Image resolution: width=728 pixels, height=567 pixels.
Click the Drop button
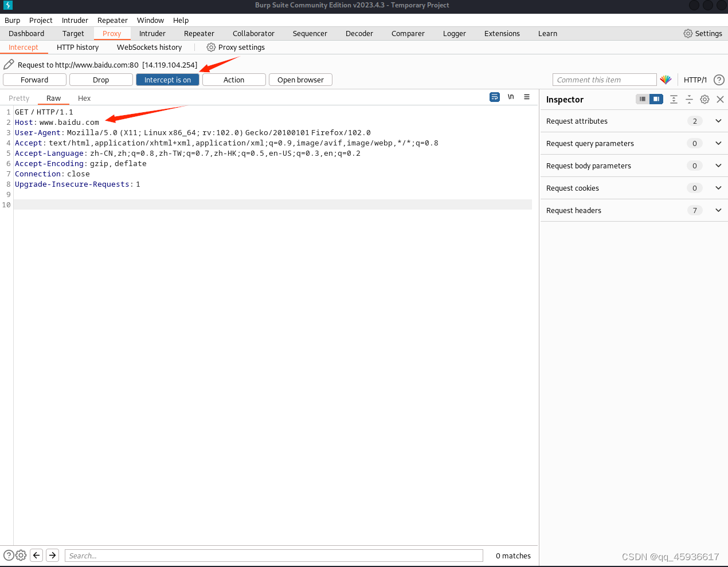[x=101, y=80]
